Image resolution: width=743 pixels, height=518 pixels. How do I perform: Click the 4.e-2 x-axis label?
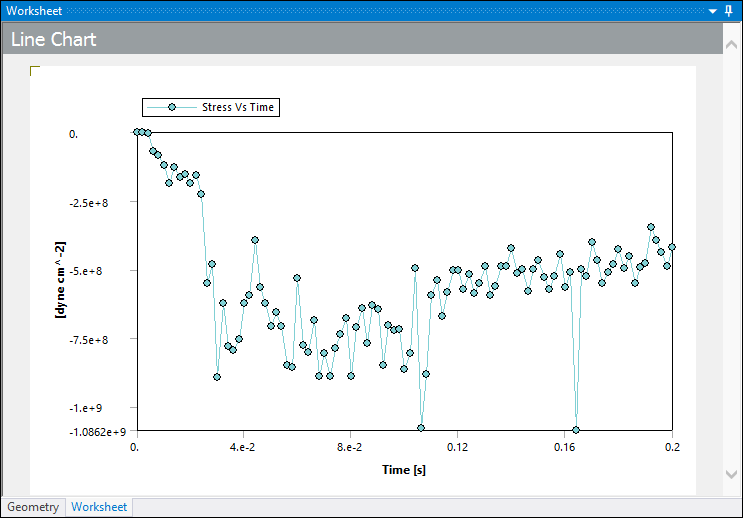243,447
